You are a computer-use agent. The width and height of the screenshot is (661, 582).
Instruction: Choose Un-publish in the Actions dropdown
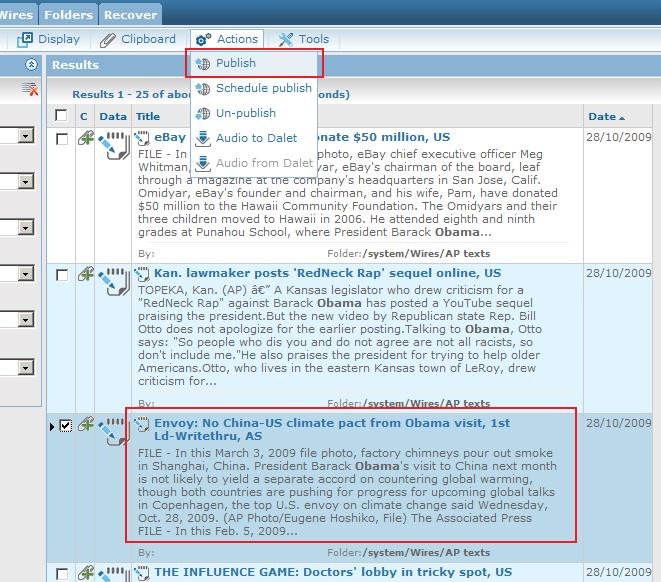pos(254,113)
